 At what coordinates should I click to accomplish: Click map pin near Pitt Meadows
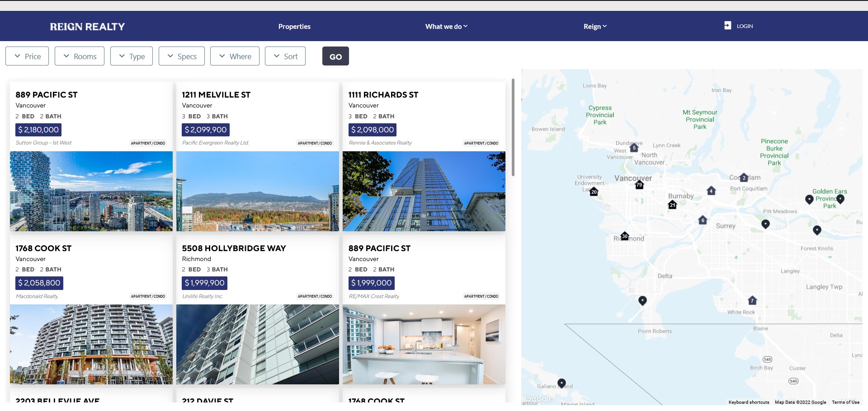765,224
